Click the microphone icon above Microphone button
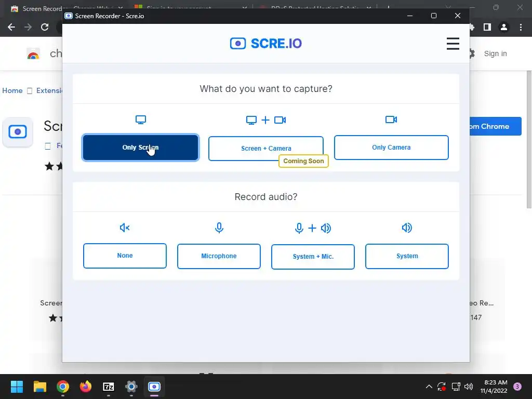Screen dimensions: 532x399 219,228
